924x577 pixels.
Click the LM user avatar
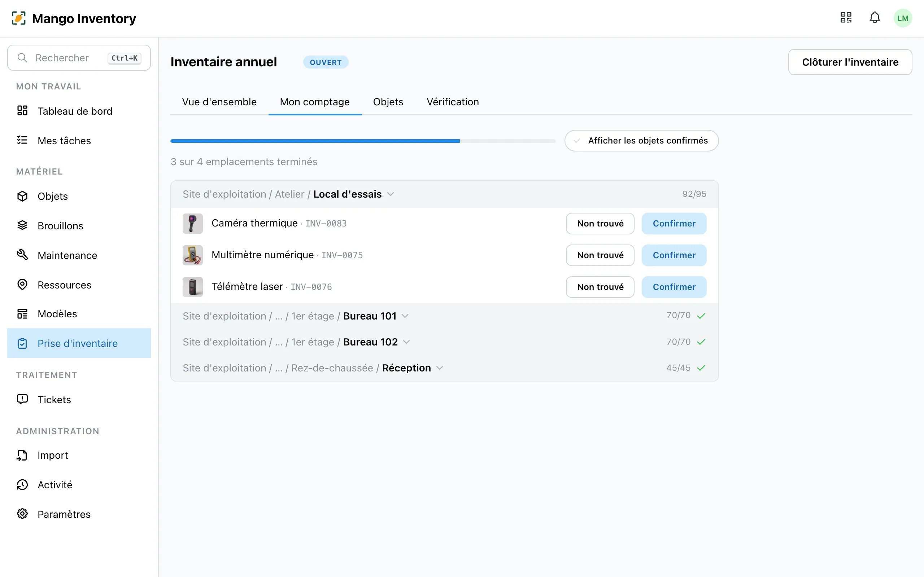[x=903, y=18]
